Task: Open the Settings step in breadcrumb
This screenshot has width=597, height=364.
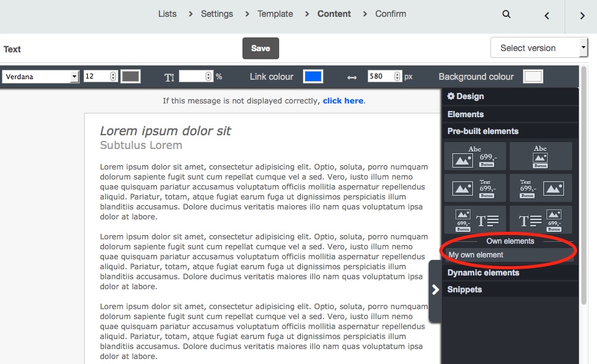Action: pos(217,14)
